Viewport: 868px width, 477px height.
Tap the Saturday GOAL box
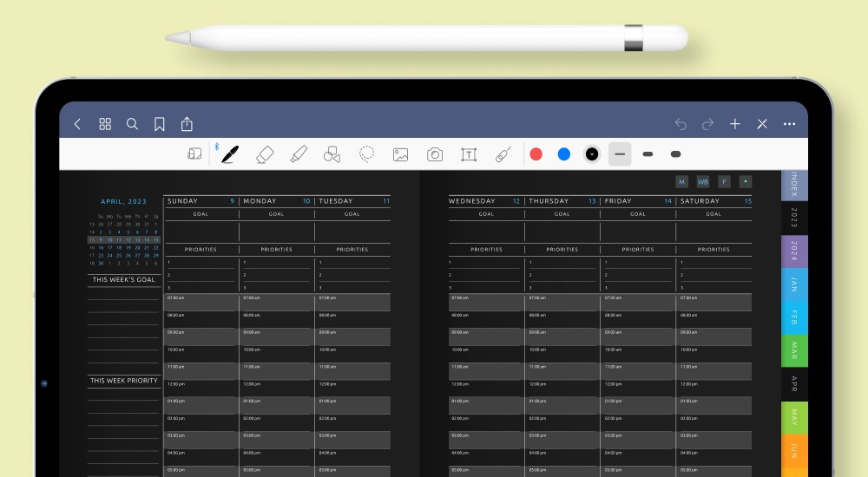tap(714, 232)
